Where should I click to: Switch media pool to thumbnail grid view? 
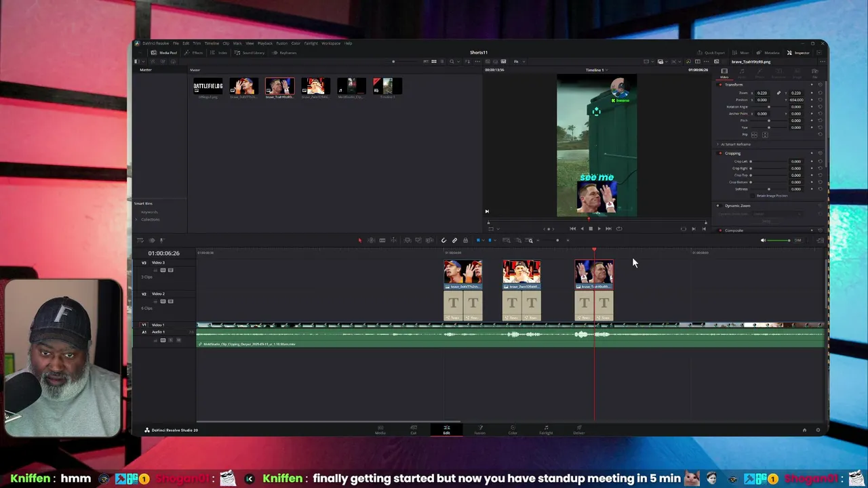pos(434,62)
